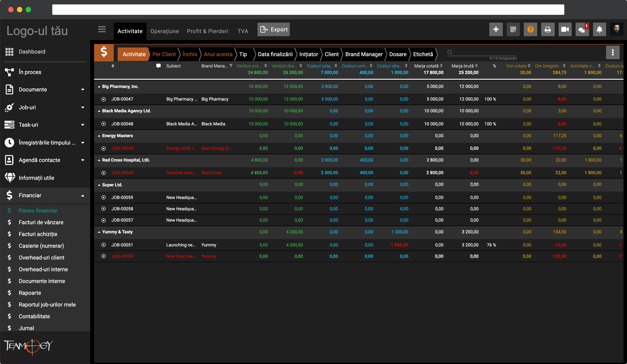Sort by Costuri cotate column
Screen dimensions: 627x364
336,66
